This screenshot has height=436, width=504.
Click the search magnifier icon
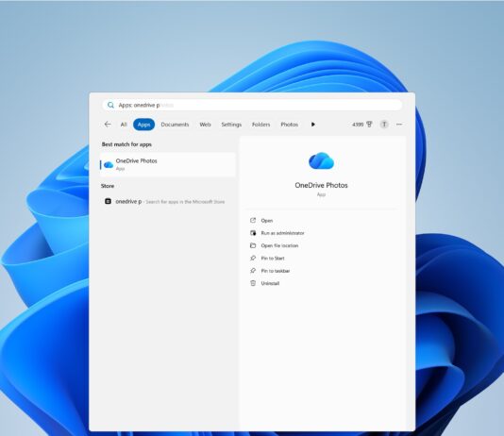click(110, 105)
